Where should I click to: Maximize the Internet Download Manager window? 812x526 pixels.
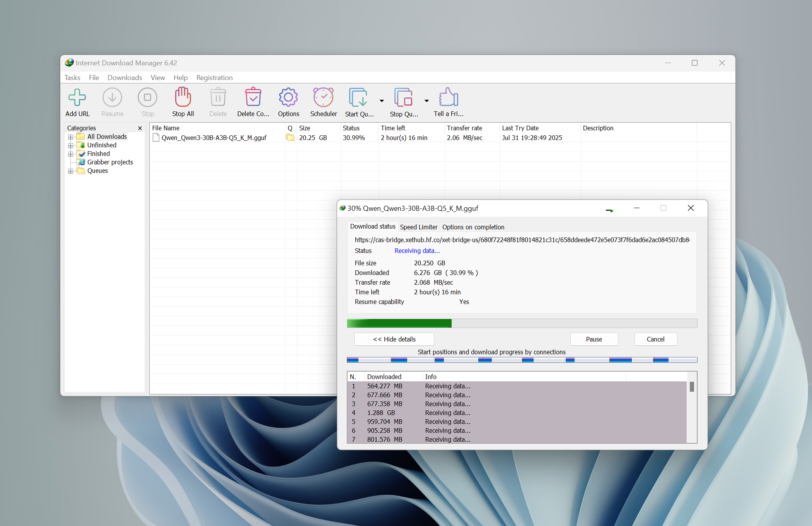[694, 63]
